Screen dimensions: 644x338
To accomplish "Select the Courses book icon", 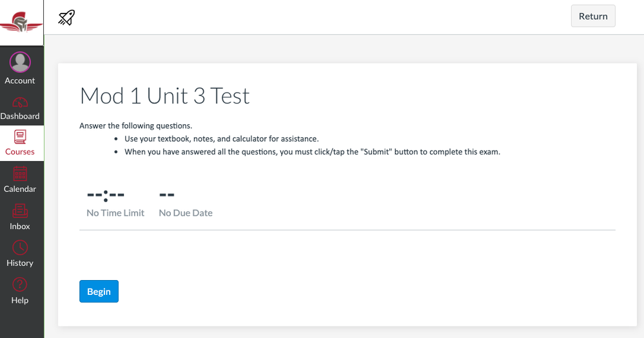I will coord(20,136).
